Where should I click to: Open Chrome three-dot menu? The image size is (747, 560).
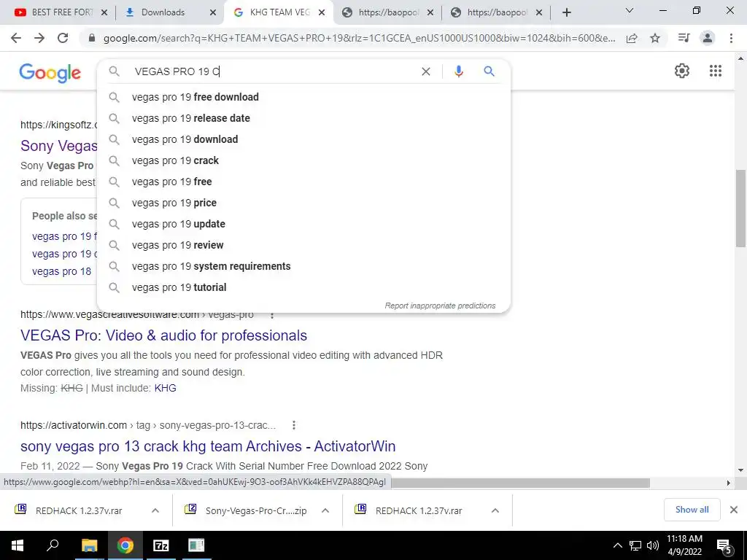tap(731, 38)
